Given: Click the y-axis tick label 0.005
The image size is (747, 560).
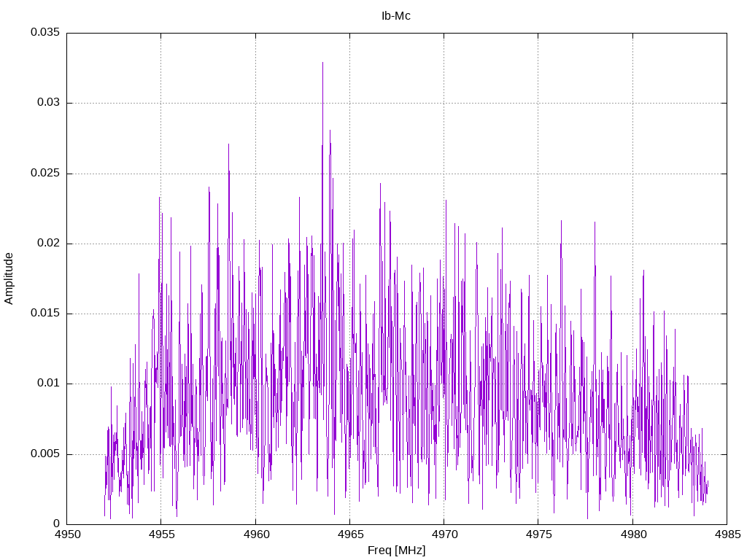Looking at the screenshot, I should pyautogui.click(x=45, y=454).
